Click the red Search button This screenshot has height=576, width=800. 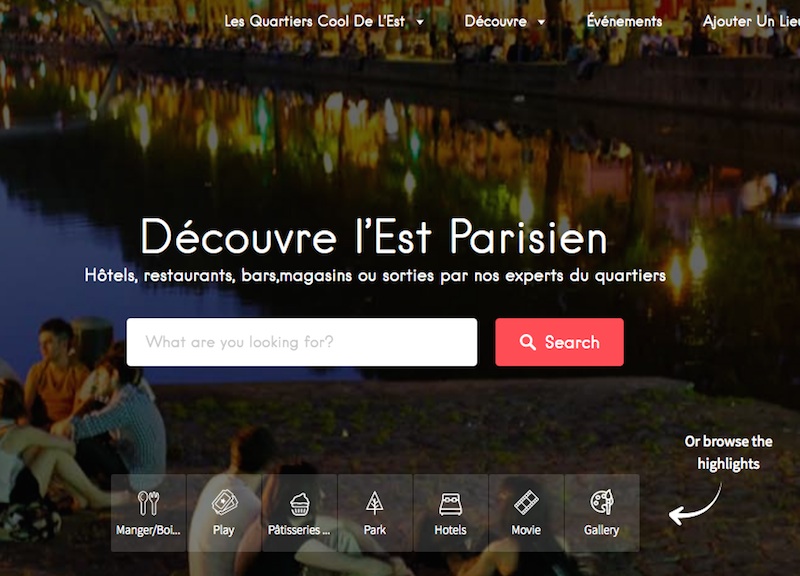[x=559, y=342]
